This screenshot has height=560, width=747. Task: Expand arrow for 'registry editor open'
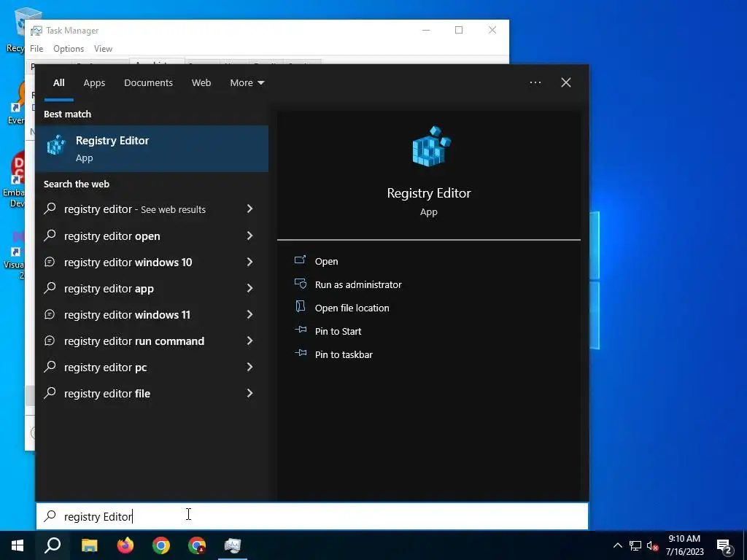pyautogui.click(x=249, y=236)
